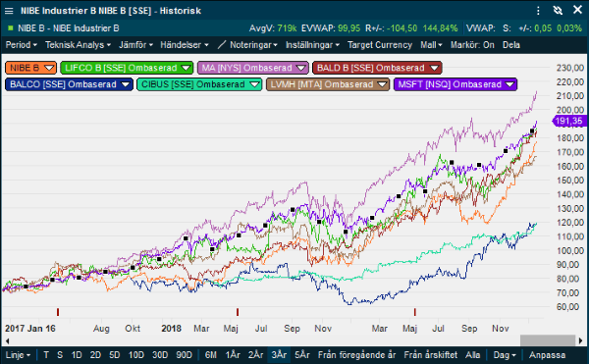589x364 pixels.
Task: Select the S period button
Action: pos(60,355)
